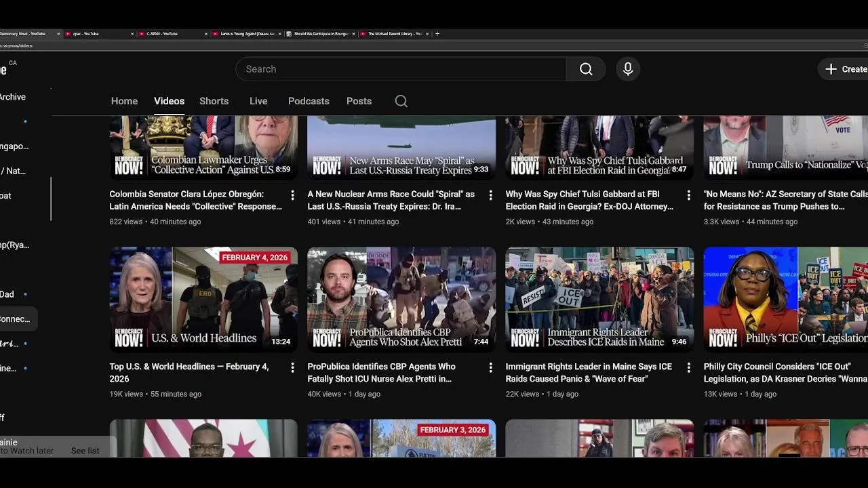
Task: Click the browser address bar
Action: click(x=434, y=45)
